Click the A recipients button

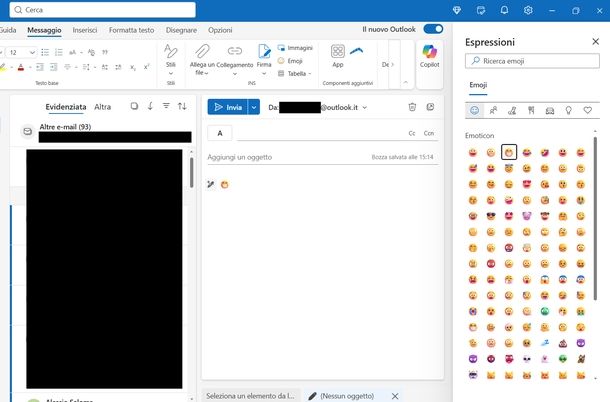pos(220,133)
